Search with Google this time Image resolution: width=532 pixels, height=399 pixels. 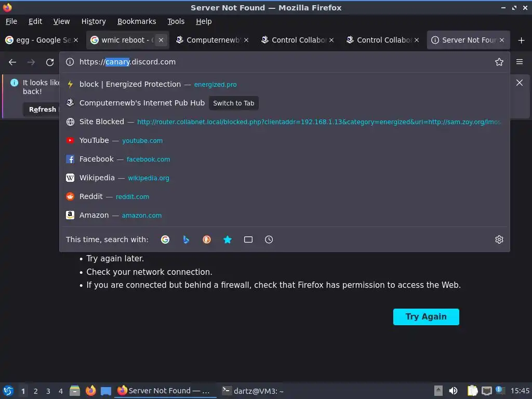click(165, 240)
